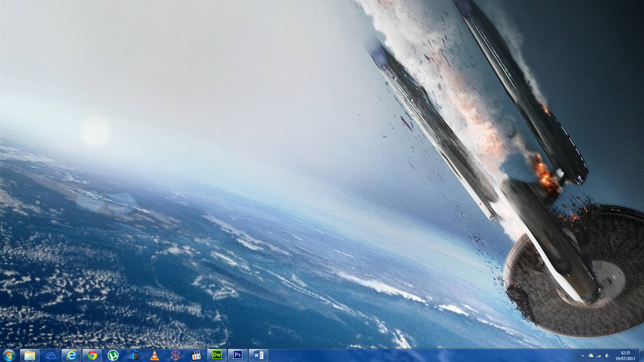Open the Windows Start menu orb
The image size is (644, 362).
coord(9,355)
